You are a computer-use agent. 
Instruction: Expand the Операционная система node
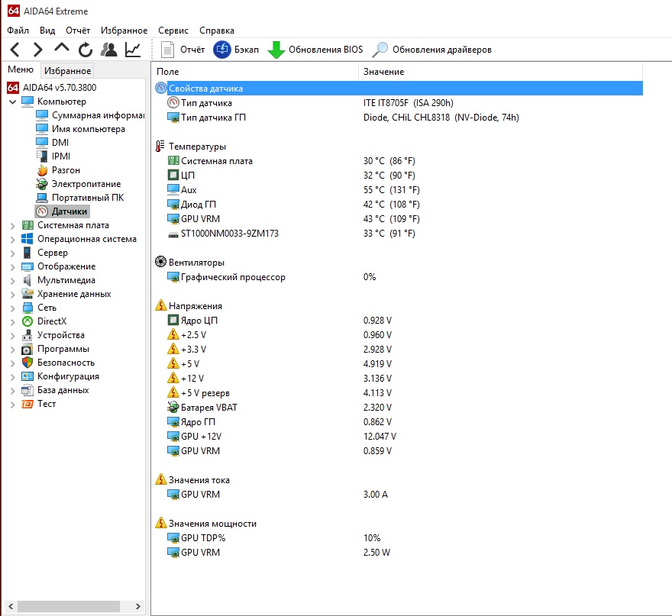[12, 240]
